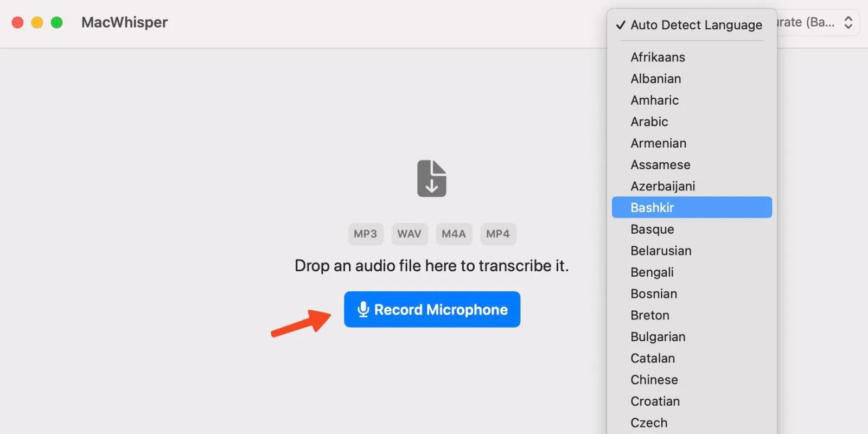
Task: Click the MP4 format badge
Action: [x=497, y=234]
